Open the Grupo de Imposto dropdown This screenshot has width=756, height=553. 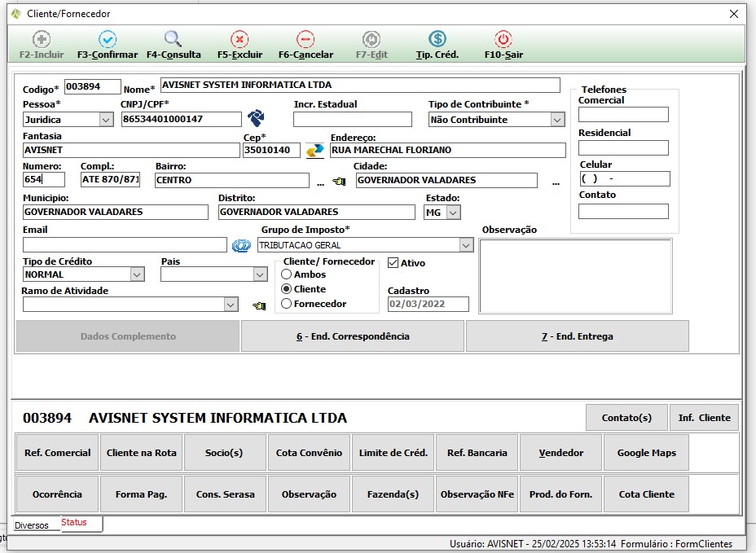point(465,245)
